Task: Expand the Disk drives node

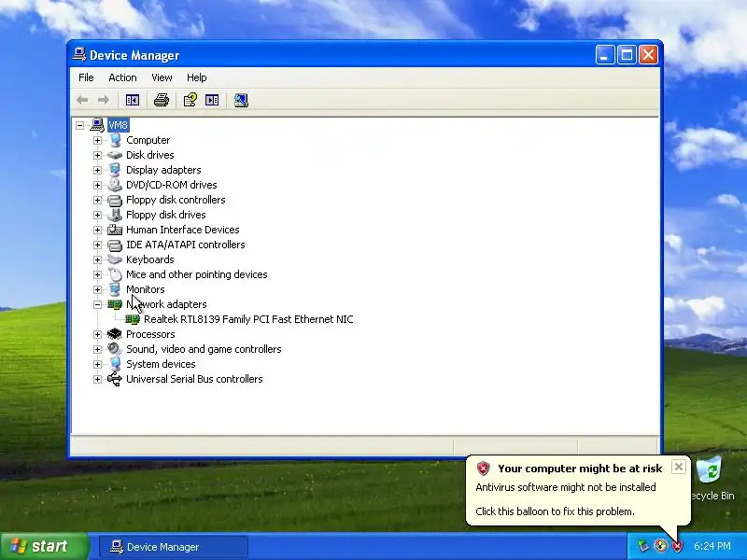Action: [98, 155]
